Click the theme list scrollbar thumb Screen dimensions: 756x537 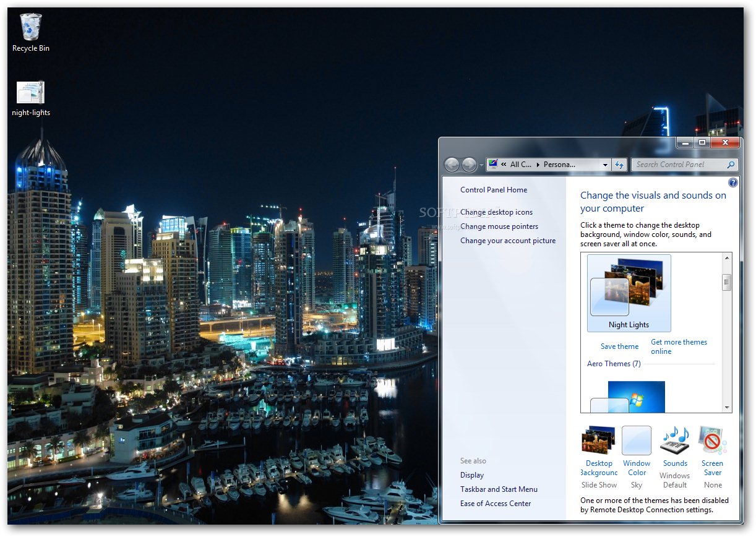click(x=727, y=282)
